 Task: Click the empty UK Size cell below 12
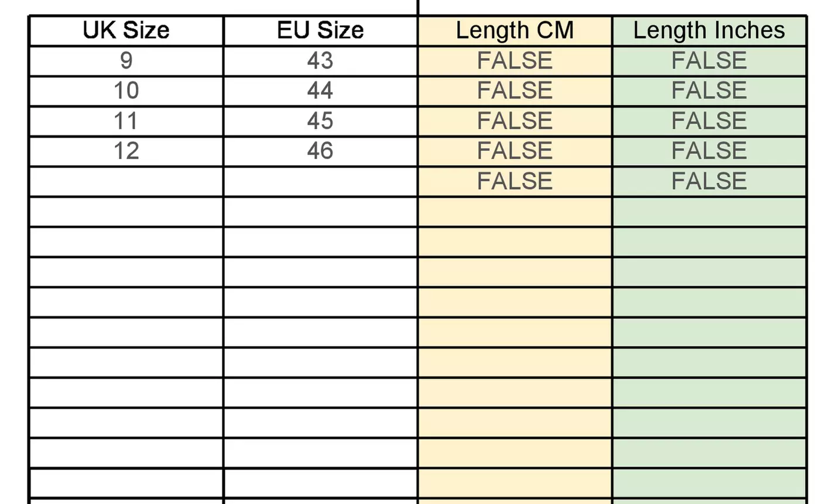pyautogui.click(x=126, y=181)
